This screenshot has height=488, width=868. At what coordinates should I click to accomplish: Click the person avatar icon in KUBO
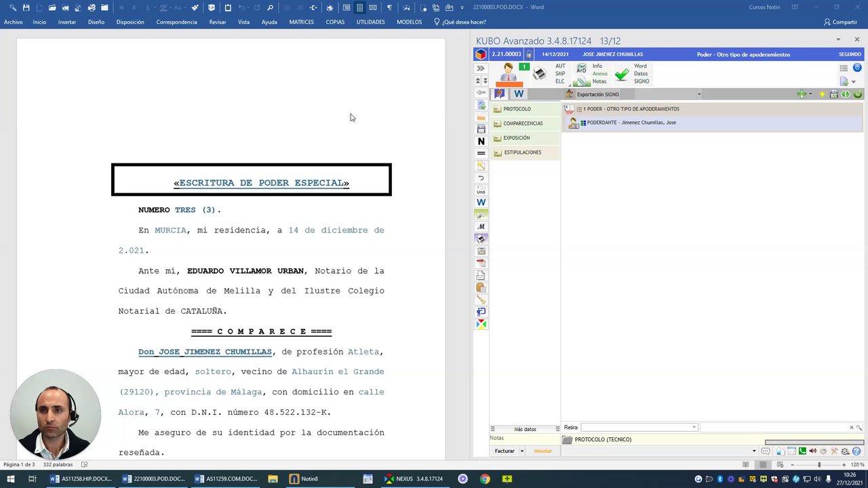click(509, 73)
